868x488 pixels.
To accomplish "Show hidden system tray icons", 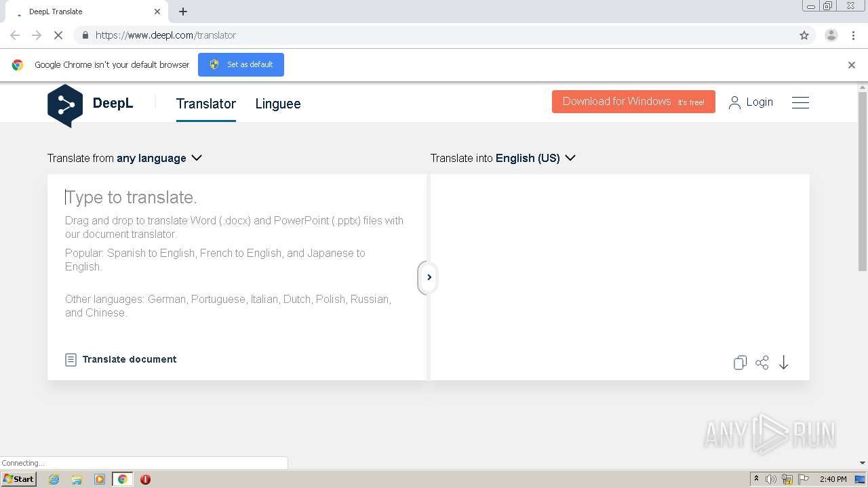I will [756, 479].
